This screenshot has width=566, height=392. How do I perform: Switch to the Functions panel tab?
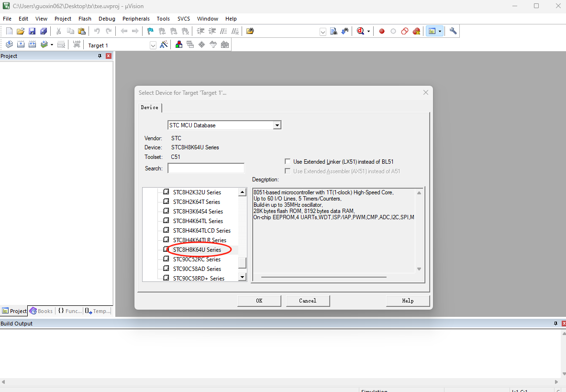click(x=70, y=311)
